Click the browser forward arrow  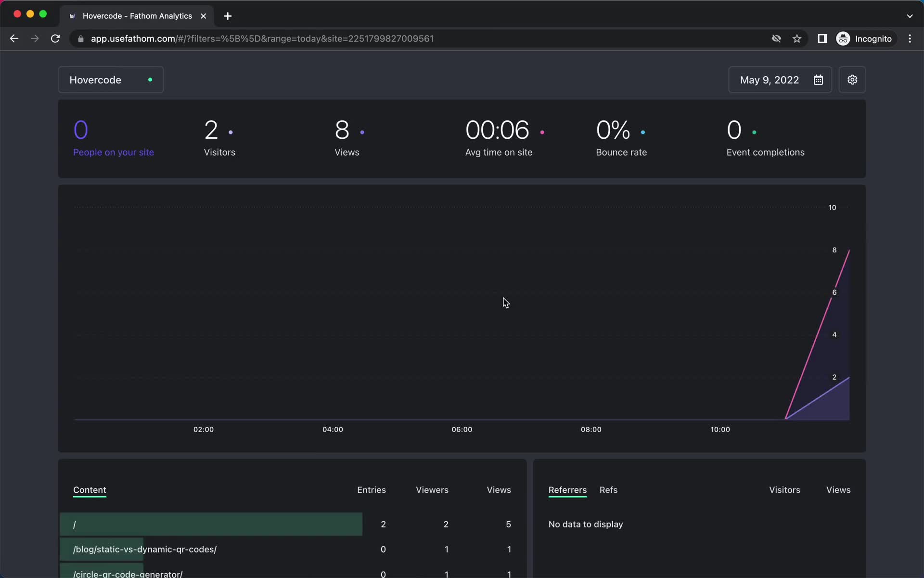pyautogui.click(x=35, y=39)
